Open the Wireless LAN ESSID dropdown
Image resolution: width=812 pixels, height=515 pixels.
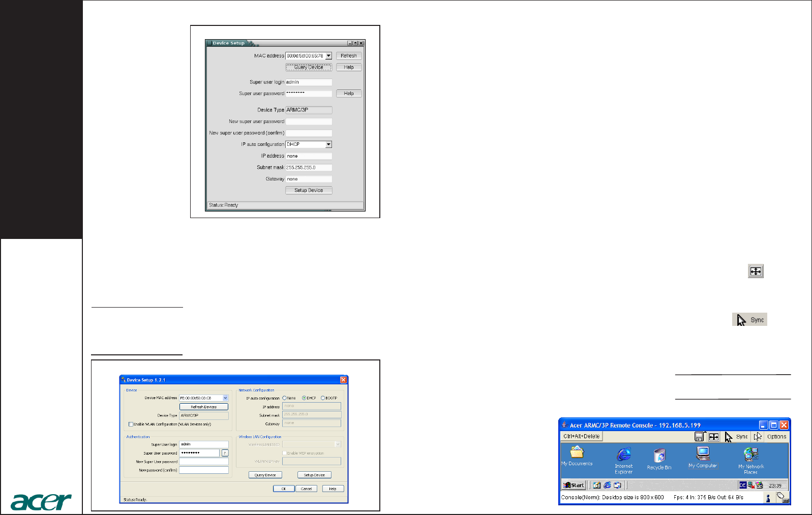pos(338,444)
